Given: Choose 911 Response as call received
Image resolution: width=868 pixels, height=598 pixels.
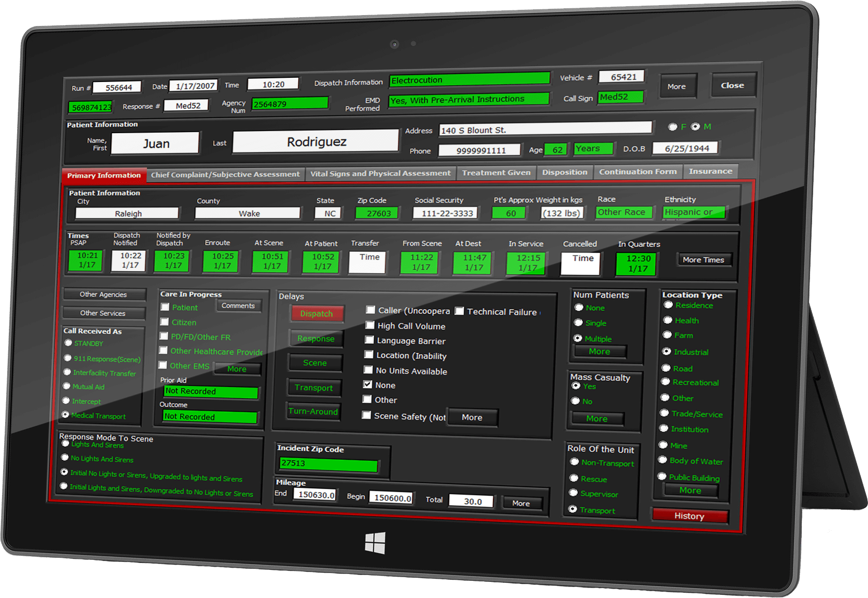Looking at the screenshot, I should (x=68, y=358).
